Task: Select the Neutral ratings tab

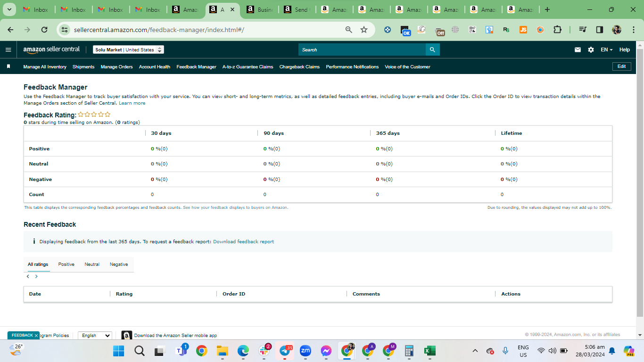Action: 92,264
